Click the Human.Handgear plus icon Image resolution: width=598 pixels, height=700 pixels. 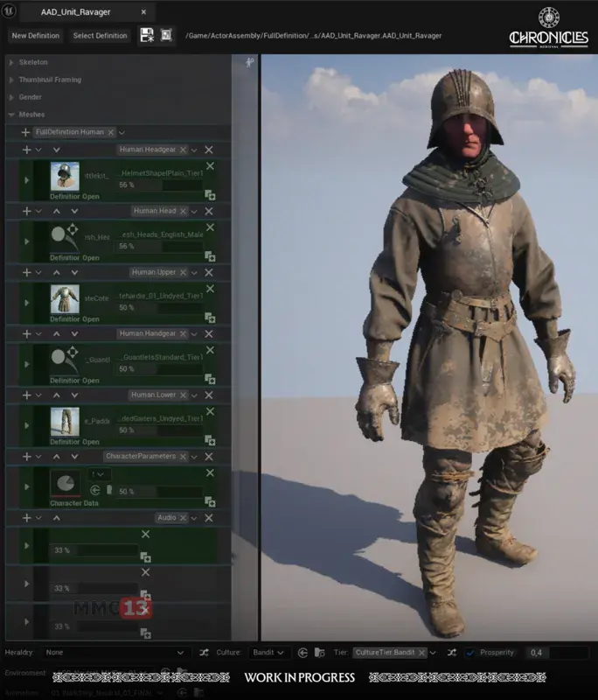click(26, 333)
